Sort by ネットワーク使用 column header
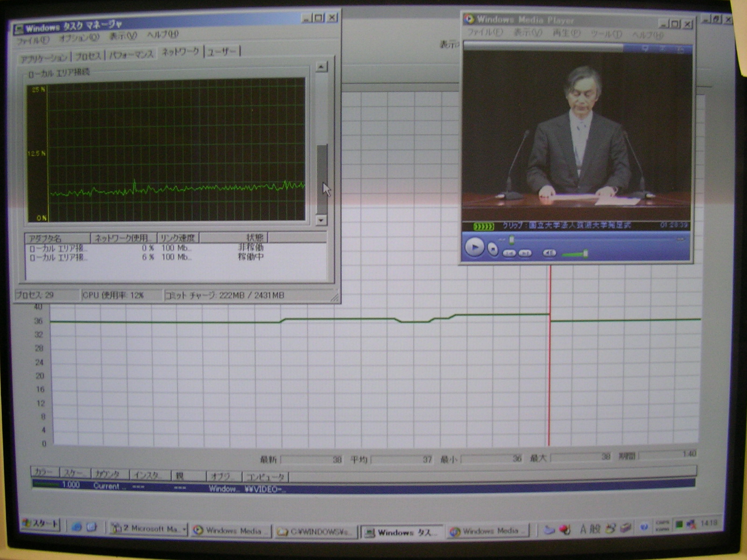Image resolution: width=747 pixels, height=560 pixels. point(123,238)
